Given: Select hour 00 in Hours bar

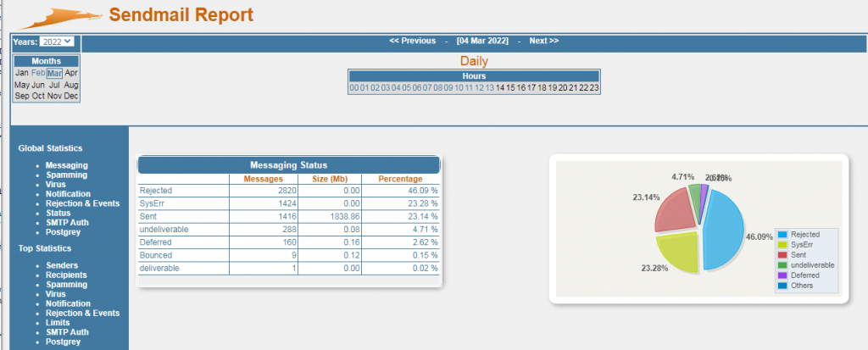Looking at the screenshot, I should pos(354,87).
